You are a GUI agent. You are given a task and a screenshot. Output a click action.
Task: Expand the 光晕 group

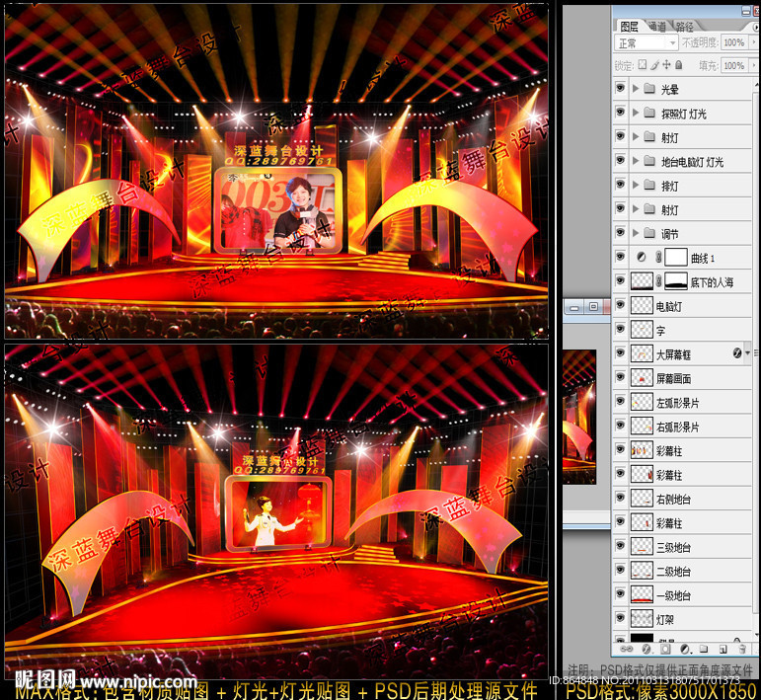pos(636,88)
